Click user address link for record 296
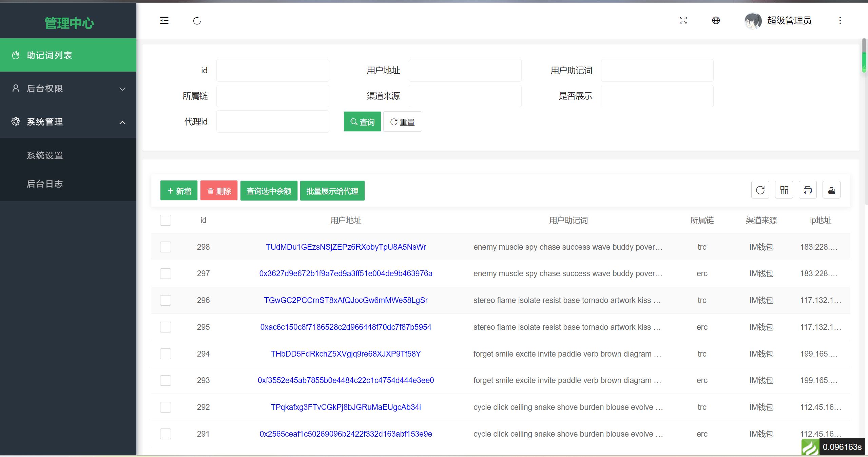 [x=345, y=300]
